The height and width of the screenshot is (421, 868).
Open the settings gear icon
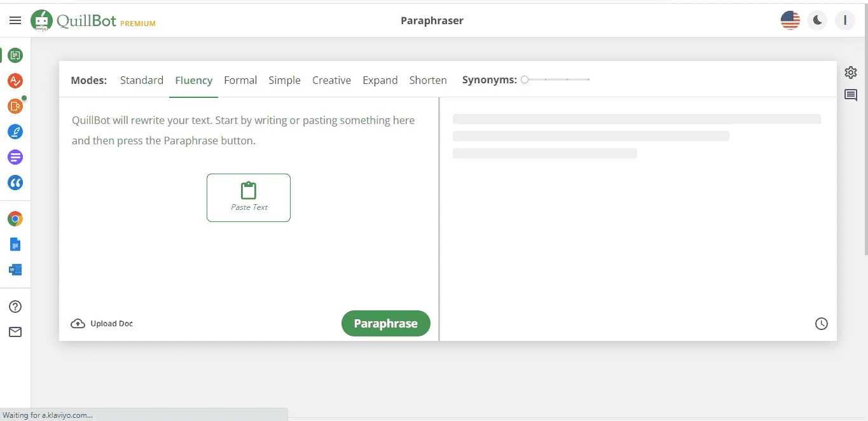coord(851,72)
